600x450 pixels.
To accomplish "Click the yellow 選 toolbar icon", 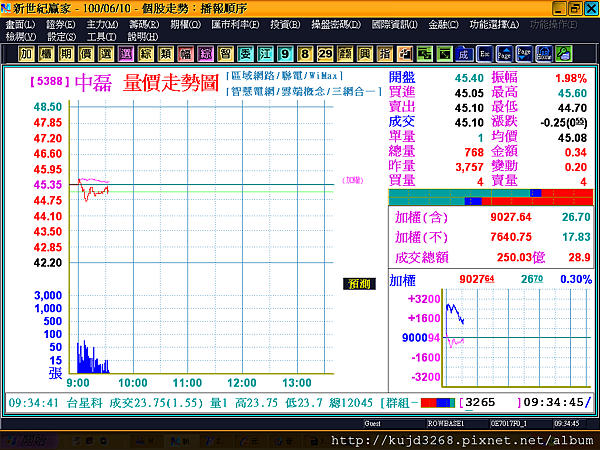I will click(x=106, y=54).
